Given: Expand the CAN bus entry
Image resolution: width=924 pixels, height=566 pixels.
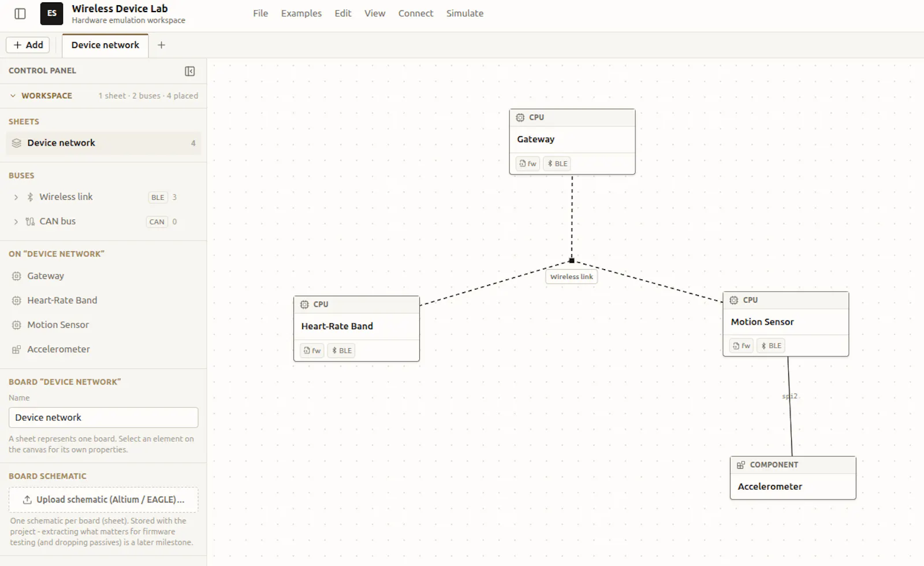Looking at the screenshot, I should point(16,222).
